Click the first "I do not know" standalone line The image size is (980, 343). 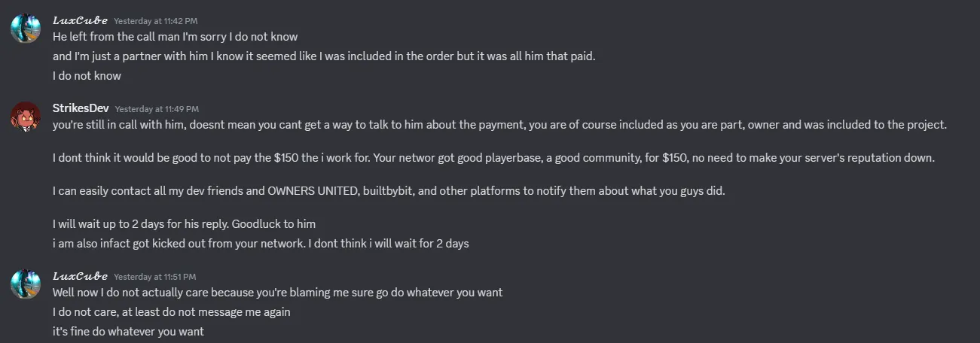pos(87,76)
